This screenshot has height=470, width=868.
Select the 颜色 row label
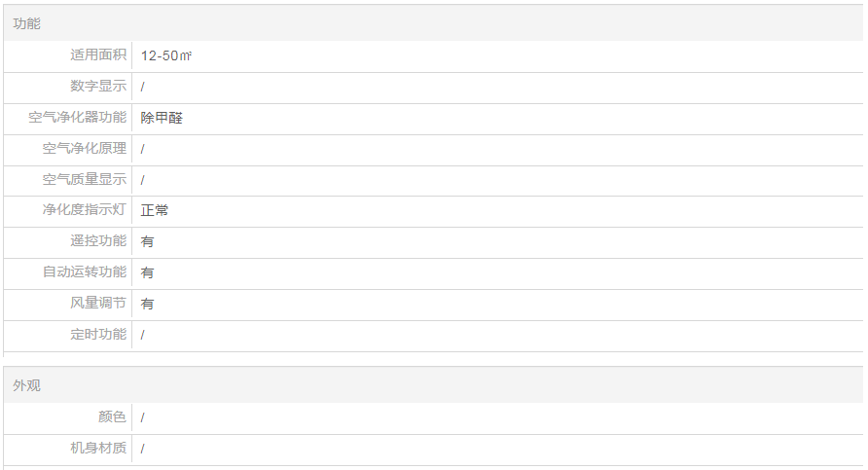coord(112,417)
